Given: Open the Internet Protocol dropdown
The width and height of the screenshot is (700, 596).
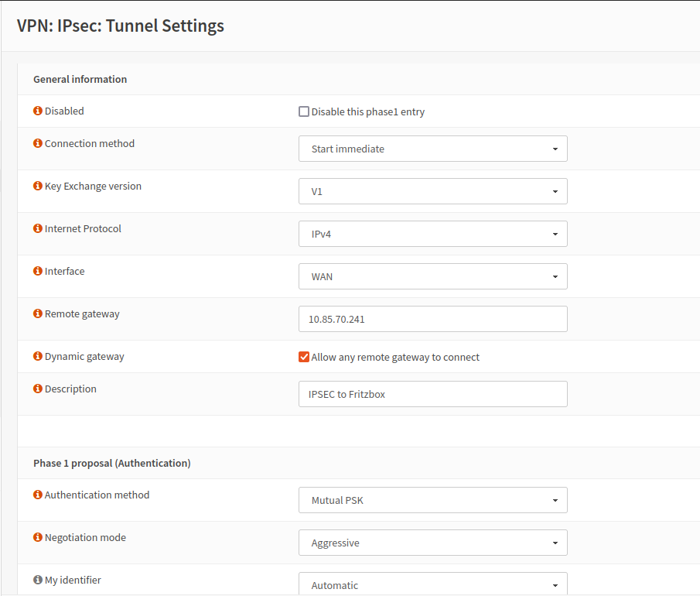Looking at the screenshot, I should (432, 234).
